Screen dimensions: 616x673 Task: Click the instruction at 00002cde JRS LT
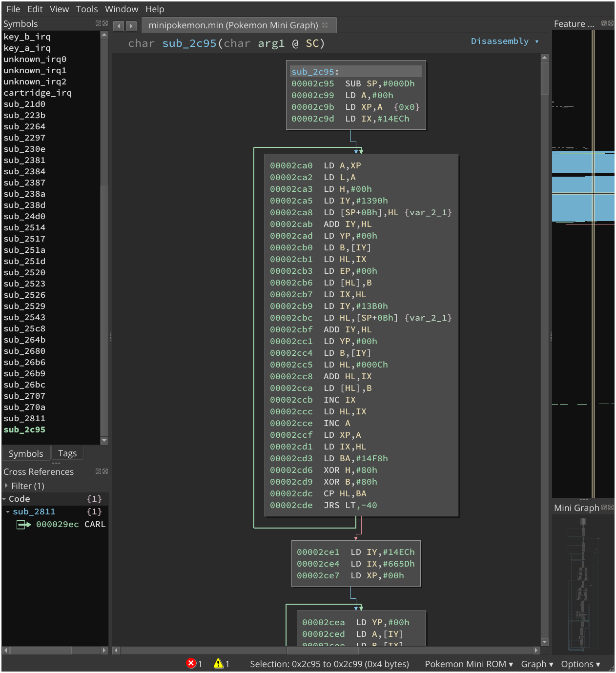(x=324, y=506)
